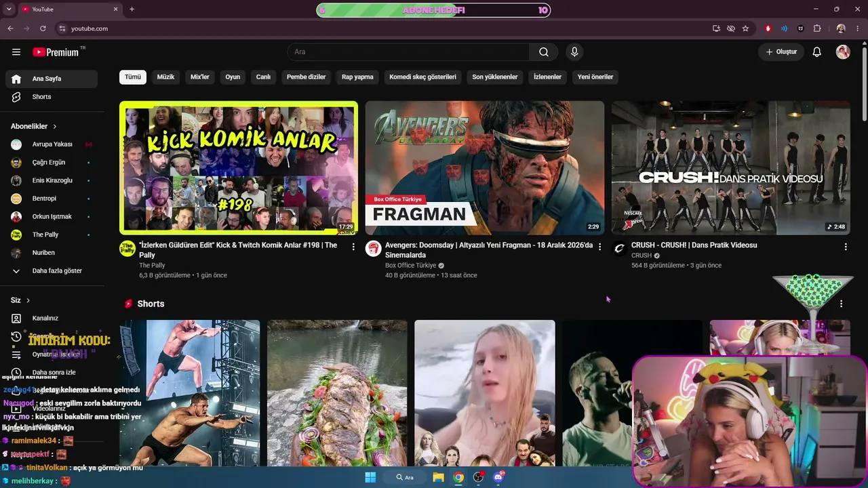Screen dimensions: 868x488
Task: Open the tab search dropdown arrow
Action: 9,9
